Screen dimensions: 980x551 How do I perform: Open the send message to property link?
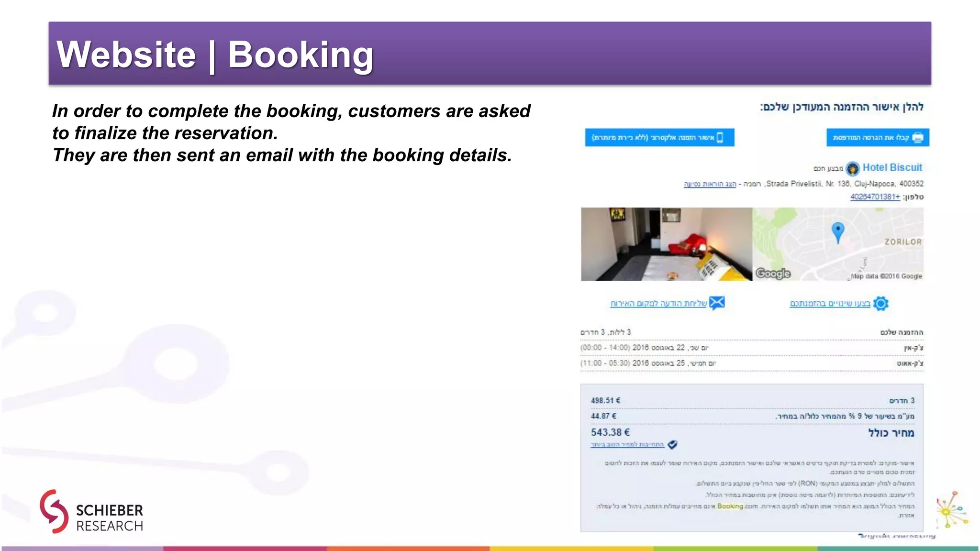658,304
